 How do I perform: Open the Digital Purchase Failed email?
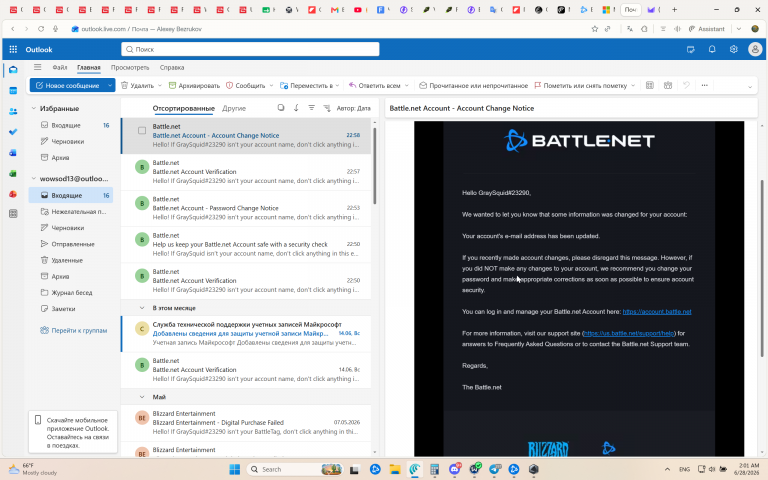(x=246, y=422)
